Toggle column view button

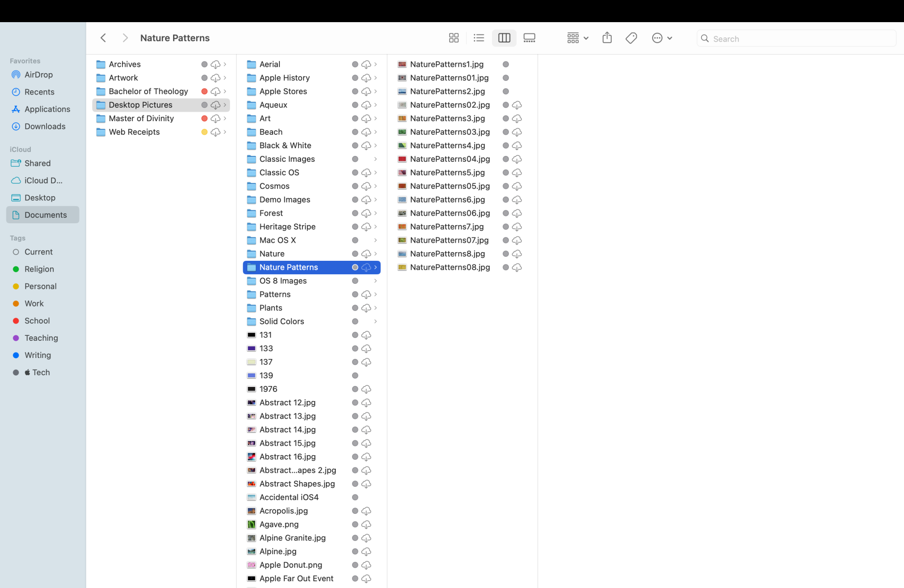pyautogui.click(x=504, y=38)
